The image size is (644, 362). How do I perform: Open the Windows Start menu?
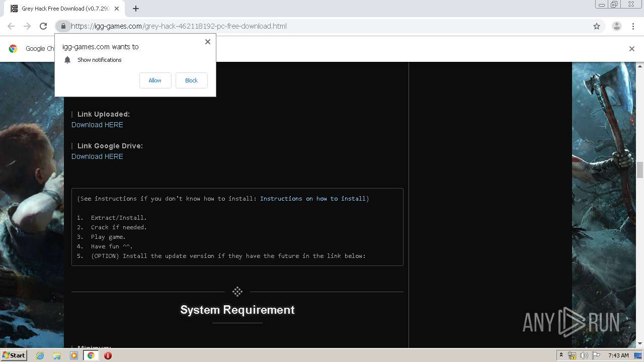point(14,355)
